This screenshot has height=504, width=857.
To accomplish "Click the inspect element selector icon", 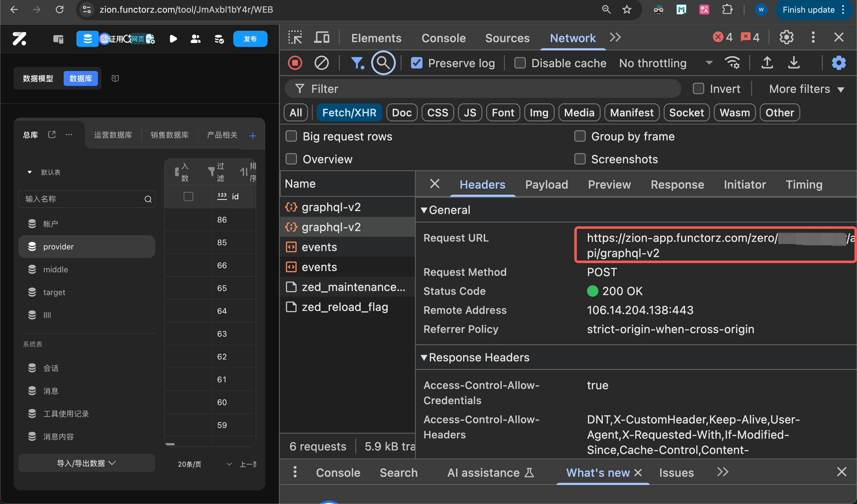I will tap(295, 37).
